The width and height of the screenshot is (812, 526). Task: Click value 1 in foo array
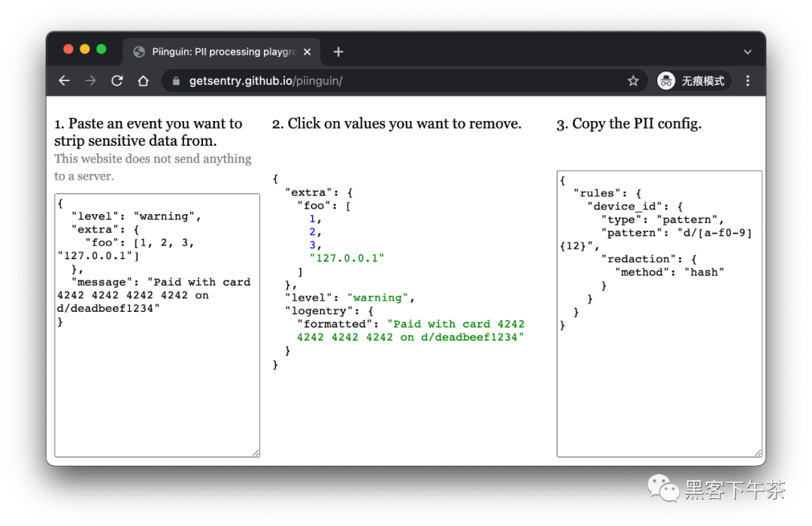tap(312, 219)
